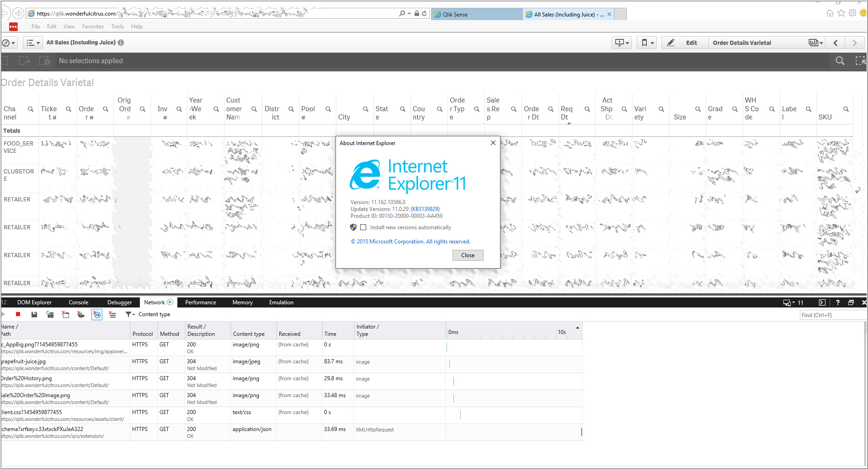Click the Find (Ctrl+F) box
Viewport: 868px width, 469px height.
pyautogui.click(x=833, y=315)
